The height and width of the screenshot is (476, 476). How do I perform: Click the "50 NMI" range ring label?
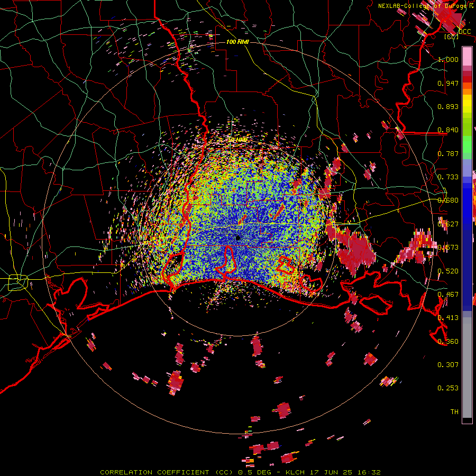pyautogui.click(x=237, y=140)
